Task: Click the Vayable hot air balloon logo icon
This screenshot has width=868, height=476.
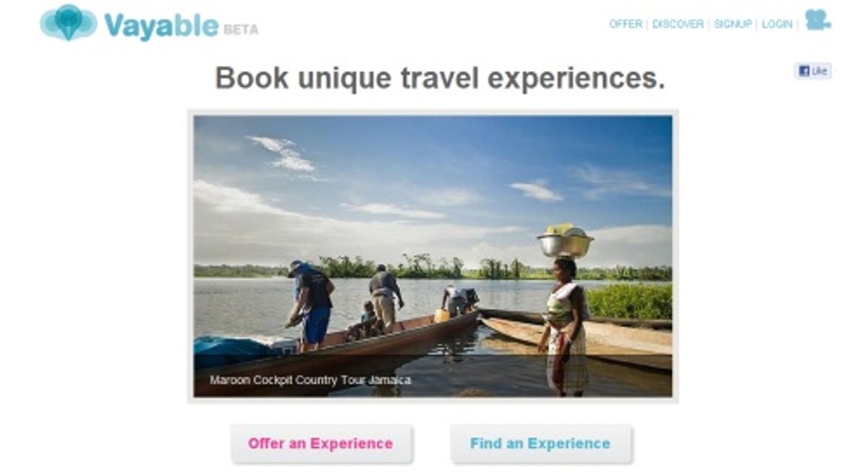Action: [68, 22]
